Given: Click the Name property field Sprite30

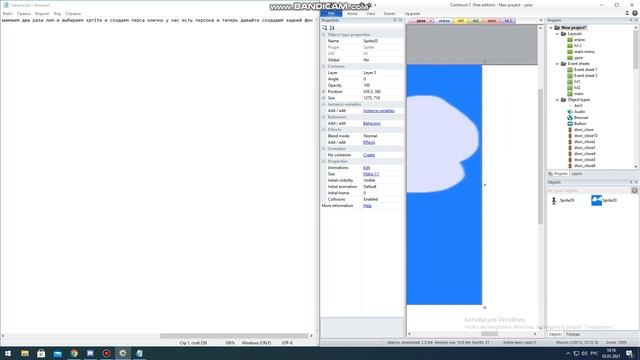Looking at the screenshot, I should tap(383, 41).
